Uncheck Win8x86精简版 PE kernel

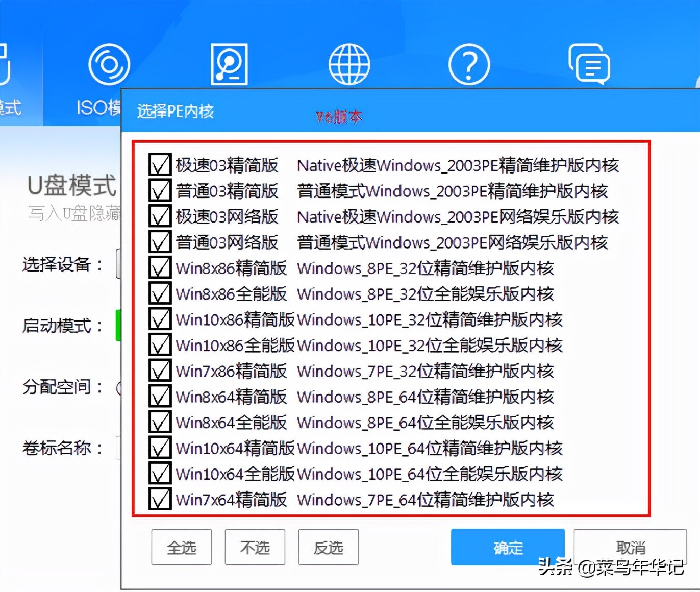[x=160, y=267]
